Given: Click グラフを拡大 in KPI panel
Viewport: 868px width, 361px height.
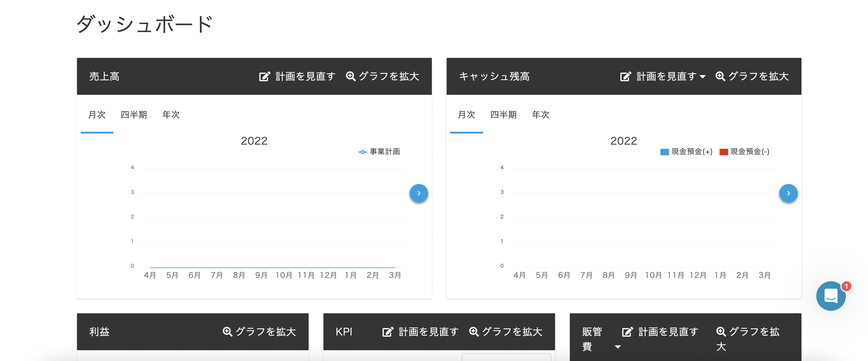Looking at the screenshot, I should coord(506,332).
